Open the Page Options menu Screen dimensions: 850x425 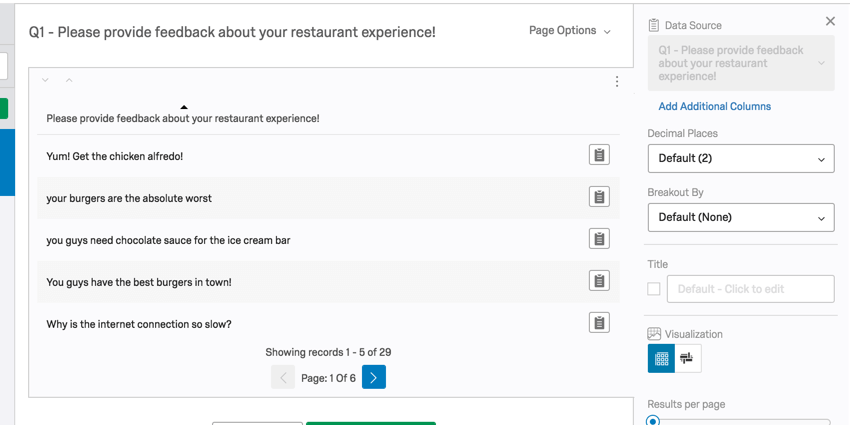coord(569,31)
